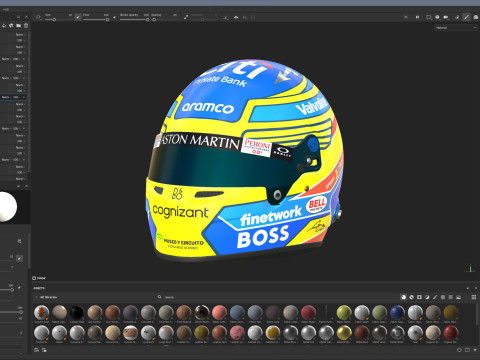The image size is (480, 360).
Task: Minimize the Assets panel via top right icon
Action: click(468, 288)
